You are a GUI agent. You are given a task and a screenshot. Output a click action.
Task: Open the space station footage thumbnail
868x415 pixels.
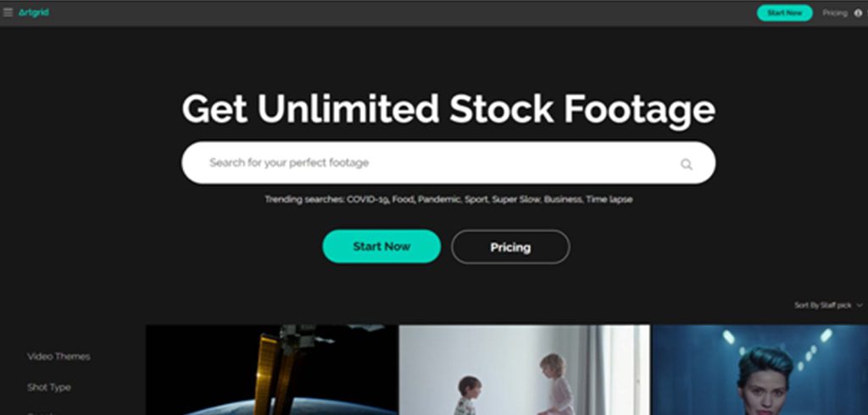pos(272,369)
